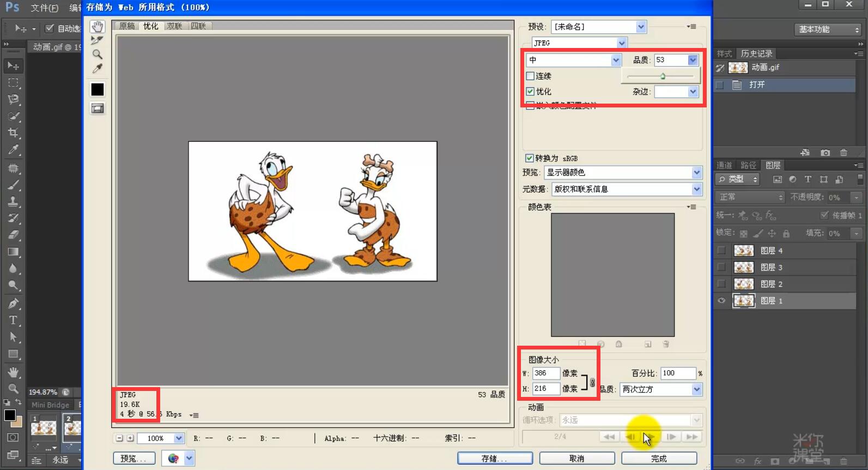Screen dimensions: 868x470
Task: Show the 图层 4 layer visibility box
Action: (x=721, y=250)
